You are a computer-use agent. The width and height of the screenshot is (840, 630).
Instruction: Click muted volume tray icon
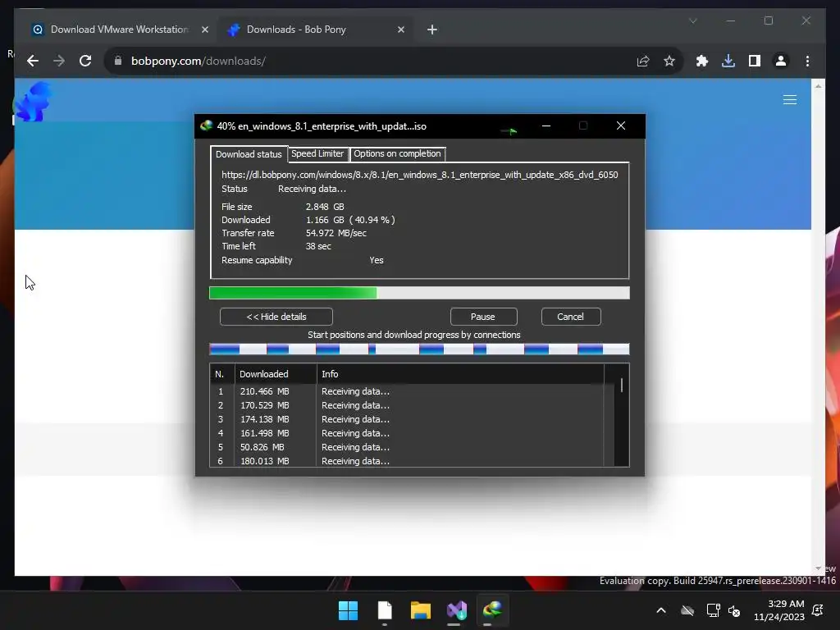click(x=734, y=610)
